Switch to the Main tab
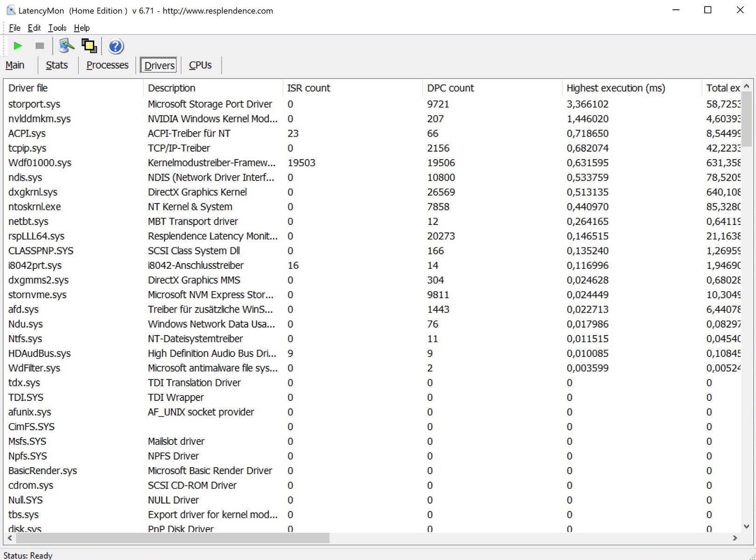This screenshot has width=756, height=560. point(15,65)
